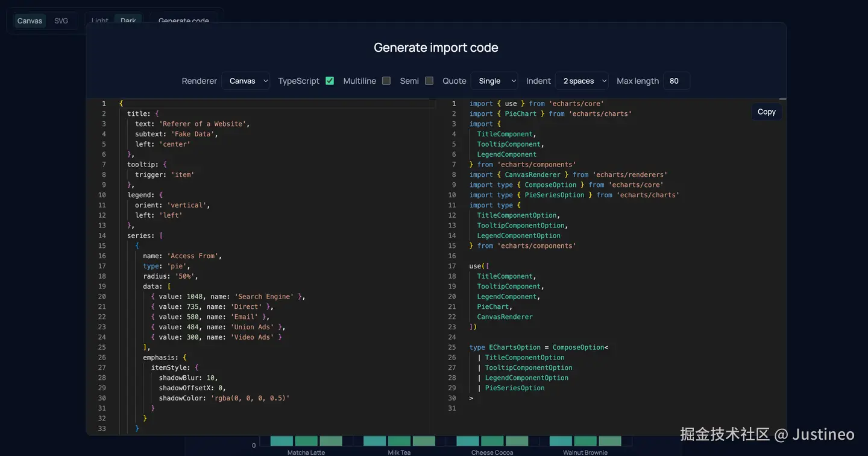Switch to the SVG renderer tab
The image size is (868, 456).
[61, 21]
